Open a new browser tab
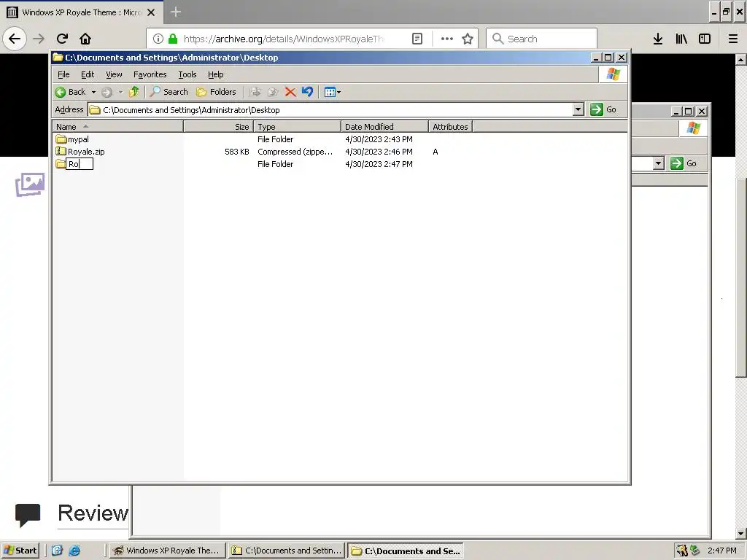Image resolution: width=747 pixels, height=560 pixels. point(175,12)
